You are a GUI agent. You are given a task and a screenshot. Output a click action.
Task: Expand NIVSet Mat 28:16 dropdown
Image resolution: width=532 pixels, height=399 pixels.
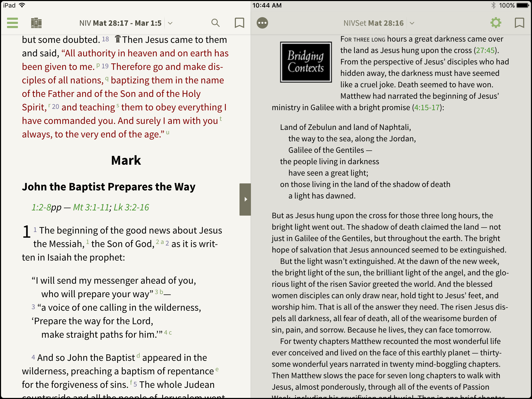[x=412, y=23]
